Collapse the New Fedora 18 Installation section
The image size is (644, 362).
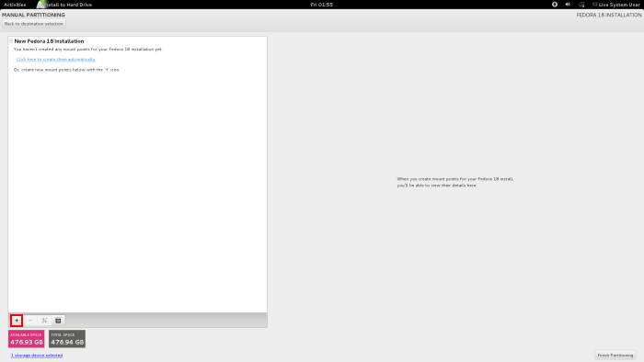point(11,41)
